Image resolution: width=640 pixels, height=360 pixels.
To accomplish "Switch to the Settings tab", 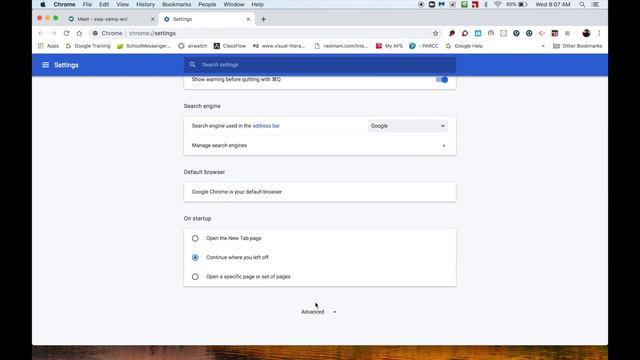I will coord(207,19).
